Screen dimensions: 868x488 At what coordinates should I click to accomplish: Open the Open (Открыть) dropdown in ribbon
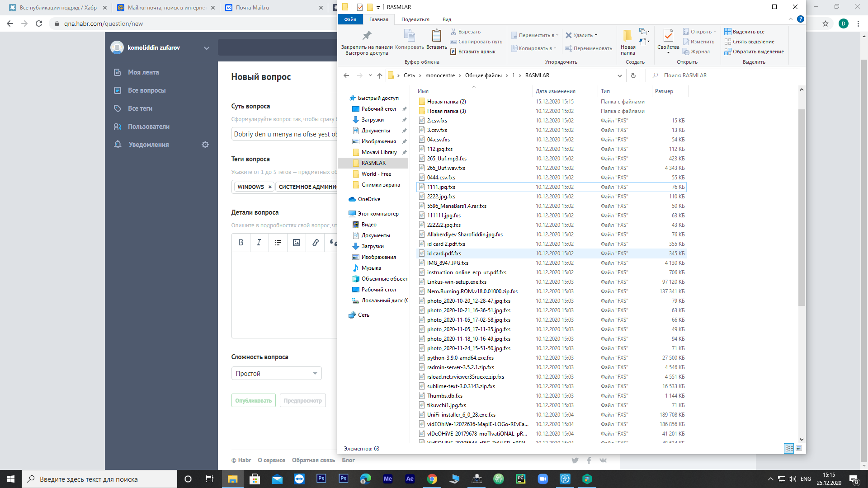[700, 32]
